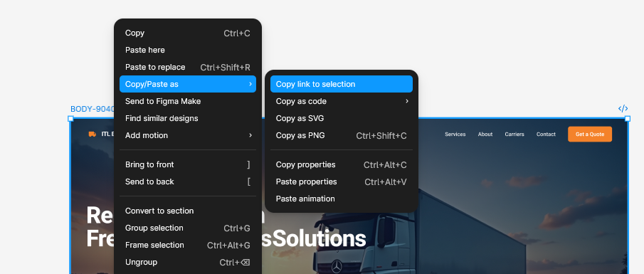Select Paste properties
Image resolution: width=644 pixels, height=274 pixels.
342,181
